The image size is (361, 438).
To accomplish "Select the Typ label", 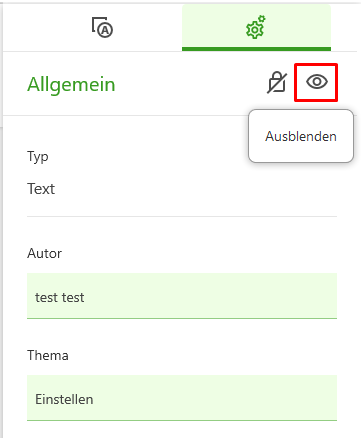I will (x=38, y=157).
